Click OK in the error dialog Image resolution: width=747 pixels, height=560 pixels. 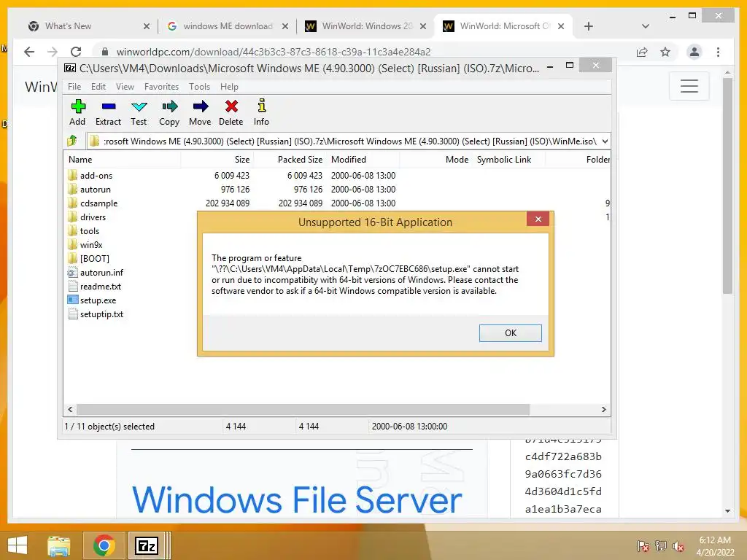pyautogui.click(x=510, y=332)
